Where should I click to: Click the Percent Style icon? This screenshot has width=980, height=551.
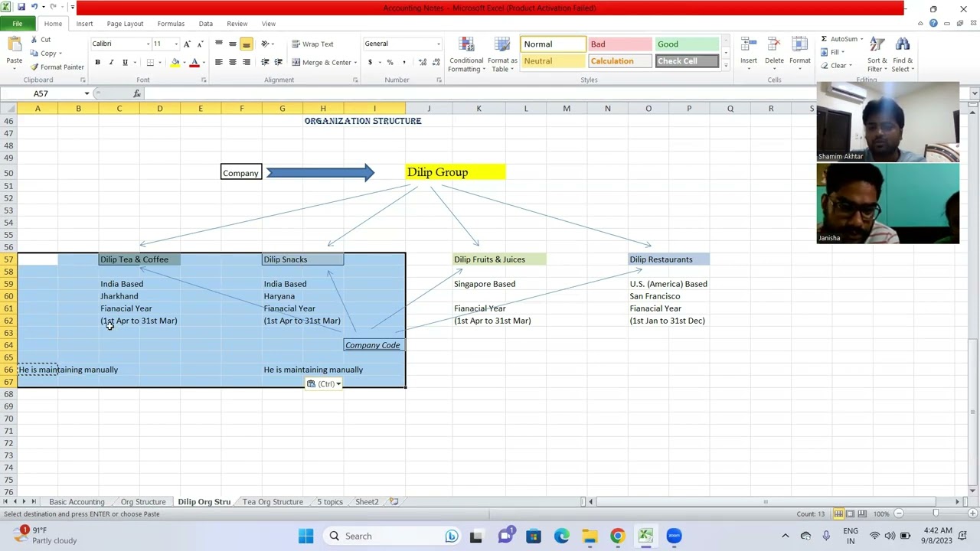[390, 62]
